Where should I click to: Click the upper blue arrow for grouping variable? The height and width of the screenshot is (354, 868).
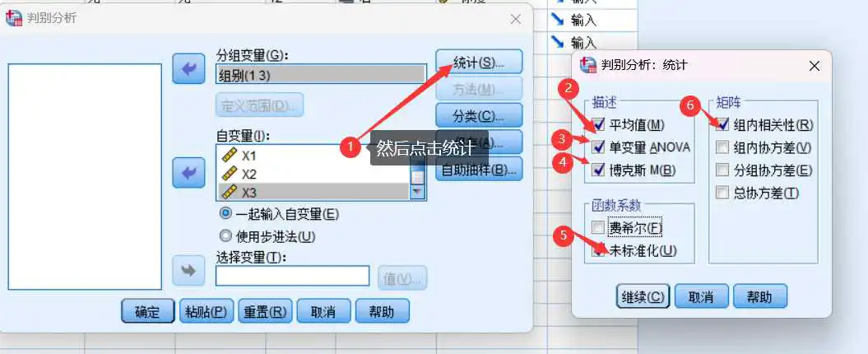[x=188, y=70]
